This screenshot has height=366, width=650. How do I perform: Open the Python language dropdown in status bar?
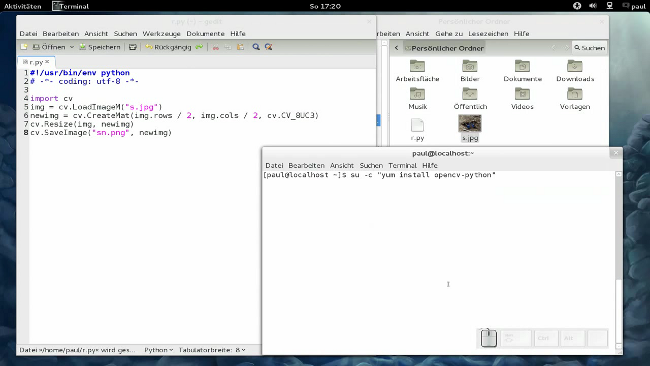[x=158, y=350]
